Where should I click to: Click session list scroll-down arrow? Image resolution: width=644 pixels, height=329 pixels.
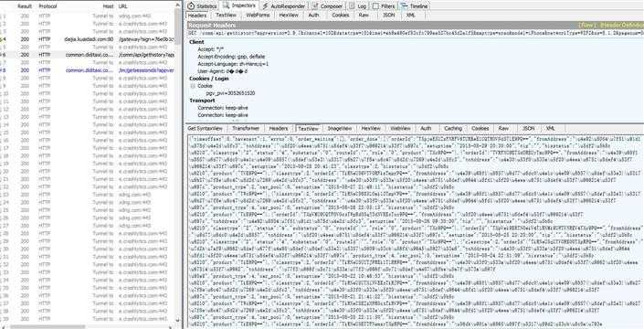[x=178, y=320]
